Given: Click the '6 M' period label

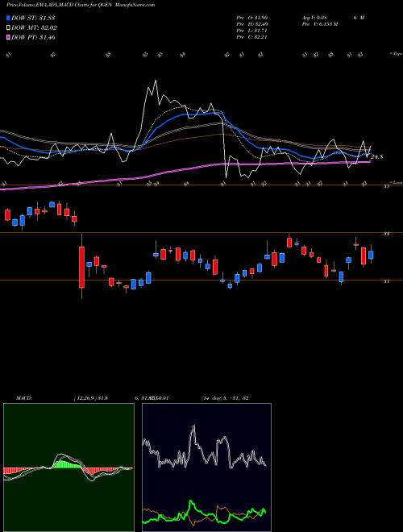Looking at the screenshot, I should pyautogui.click(x=359, y=18).
